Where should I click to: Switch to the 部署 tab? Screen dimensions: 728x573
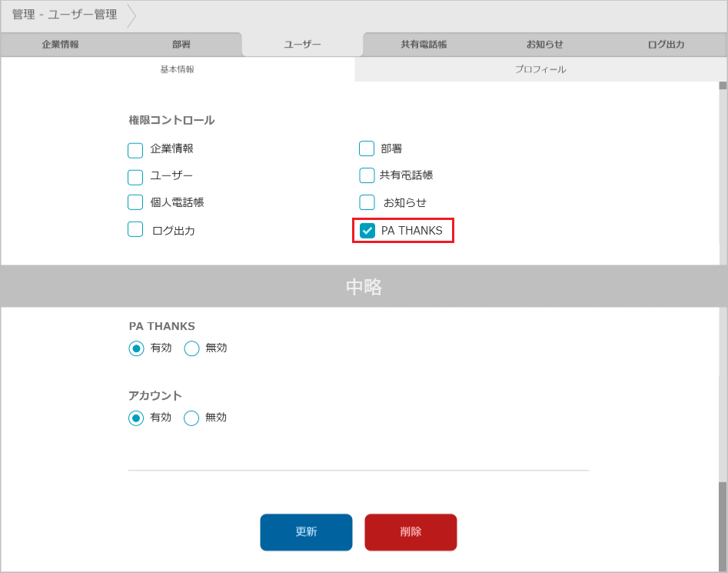[x=181, y=45]
